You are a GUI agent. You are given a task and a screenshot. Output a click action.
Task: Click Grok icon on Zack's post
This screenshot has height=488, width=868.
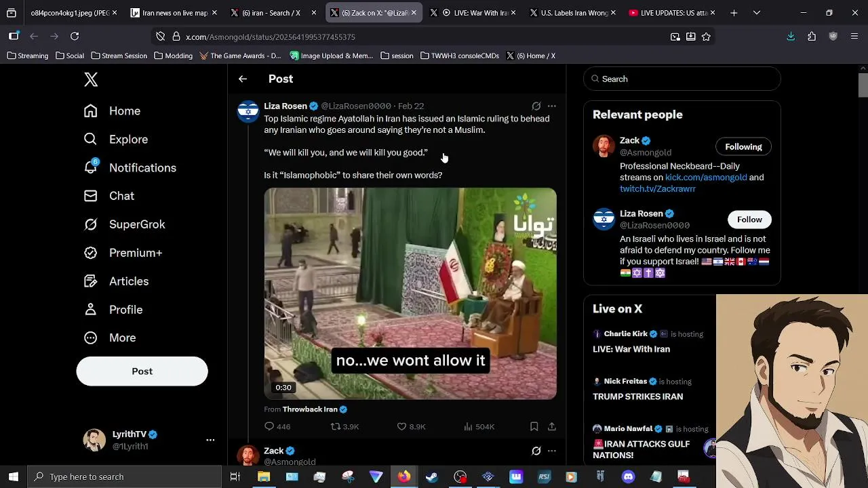(x=536, y=451)
